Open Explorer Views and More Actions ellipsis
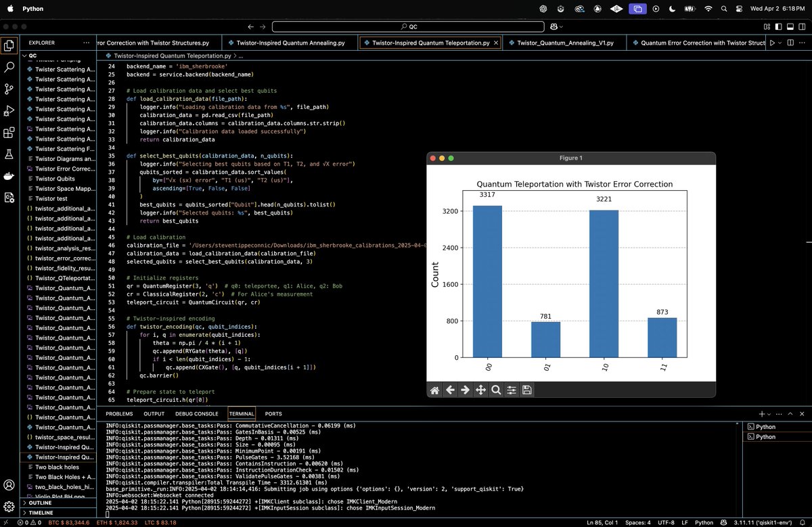Image resolution: width=812 pixels, height=527 pixels. (x=86, y=42)
